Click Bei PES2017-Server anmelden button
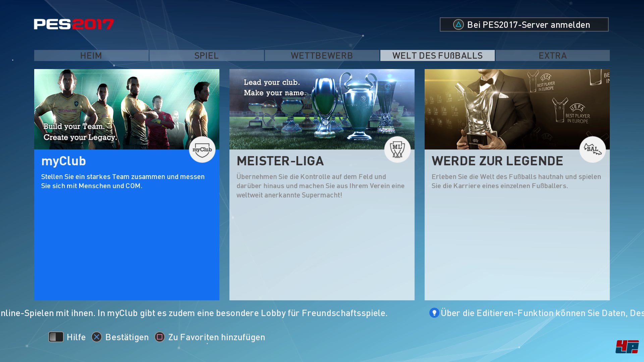The image size is (644, 362). (x=528, y=25)
